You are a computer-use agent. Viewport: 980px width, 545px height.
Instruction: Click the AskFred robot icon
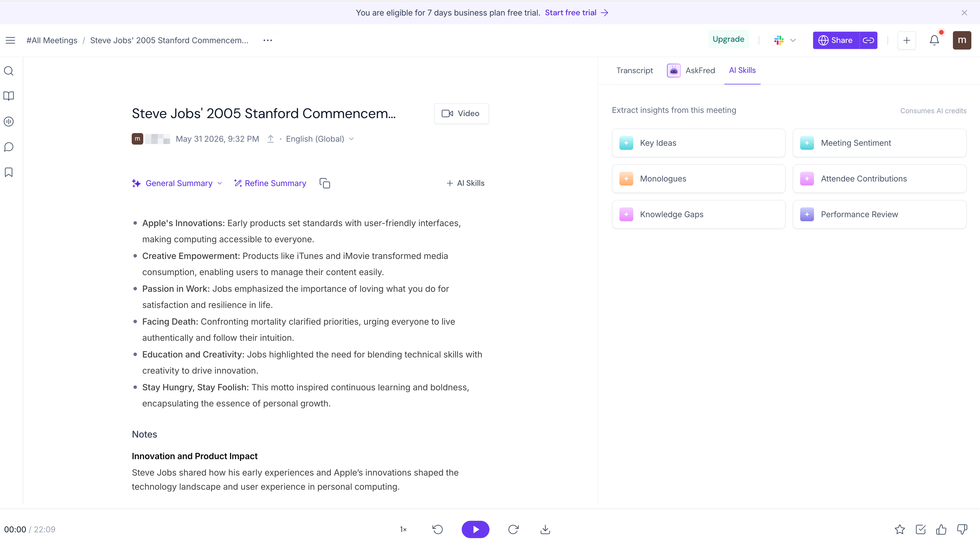[x=673, y=70]
